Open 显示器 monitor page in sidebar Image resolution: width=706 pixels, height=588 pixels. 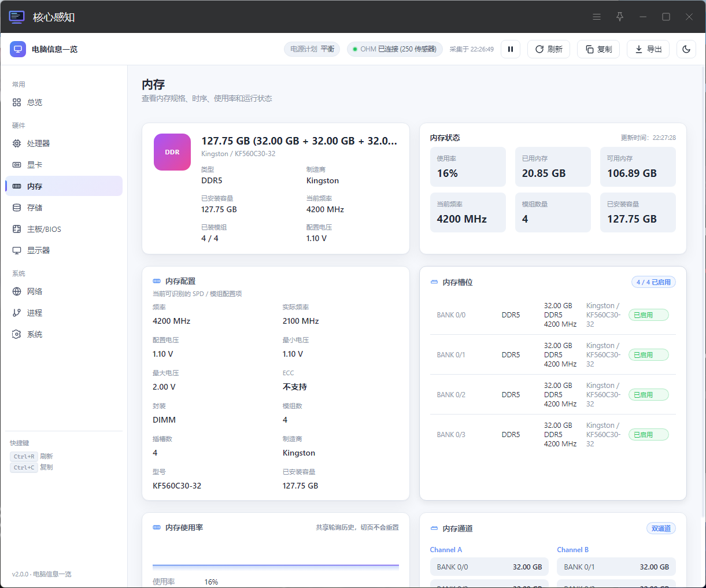[x=64, y=250]
